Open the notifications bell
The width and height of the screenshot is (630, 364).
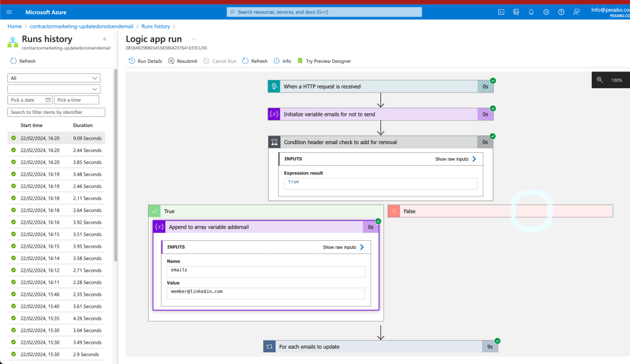pos(531,12)
